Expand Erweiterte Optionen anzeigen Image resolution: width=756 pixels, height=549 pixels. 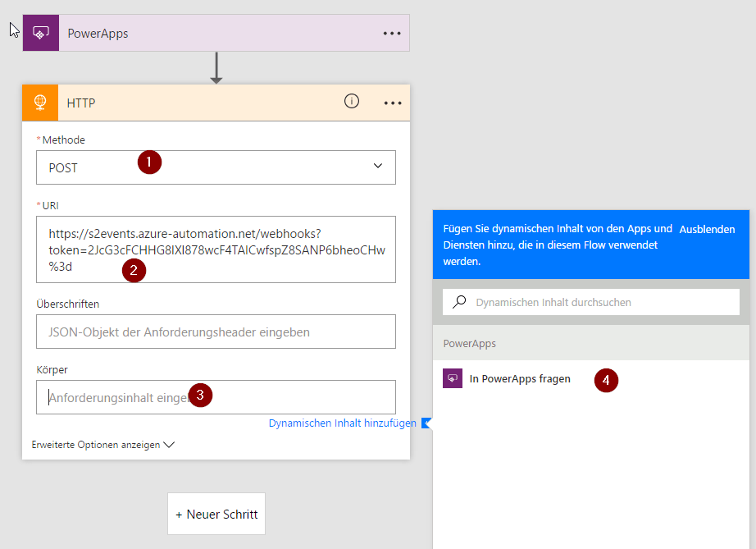point(102,445)
